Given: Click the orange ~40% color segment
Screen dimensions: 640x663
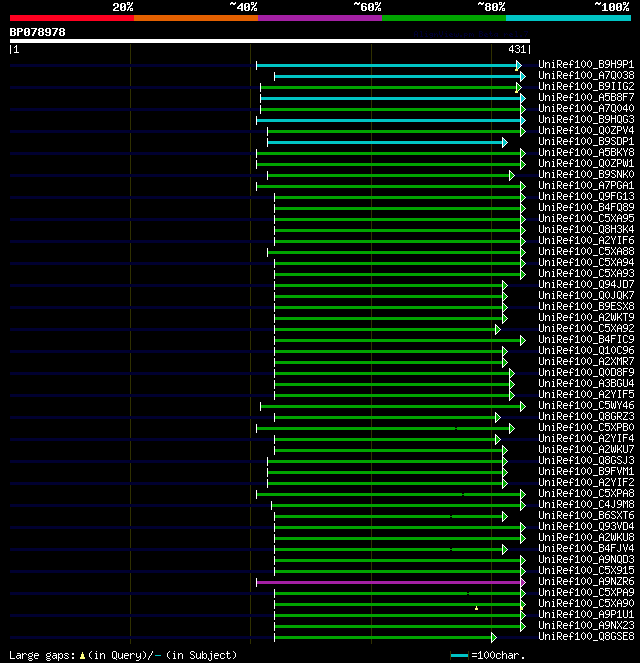Looking at the screenshot, I should [x=196, y=18].
